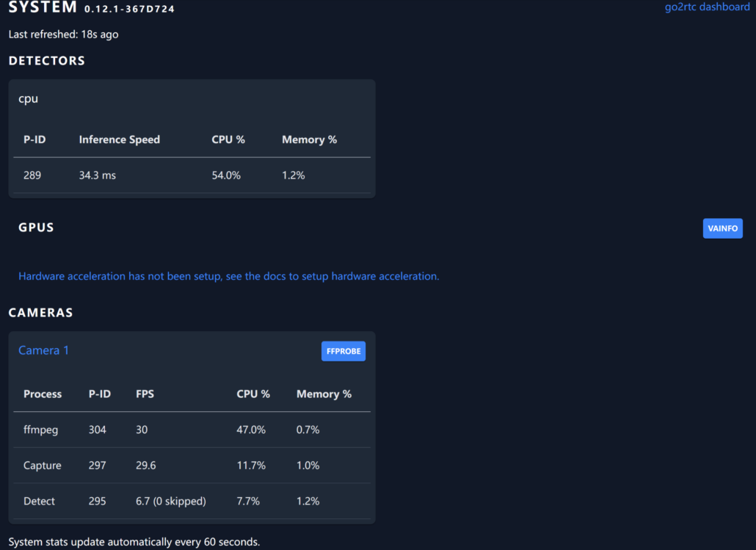
Task: Click the Last refreshed timestamp text
Action: coord(63,35)
